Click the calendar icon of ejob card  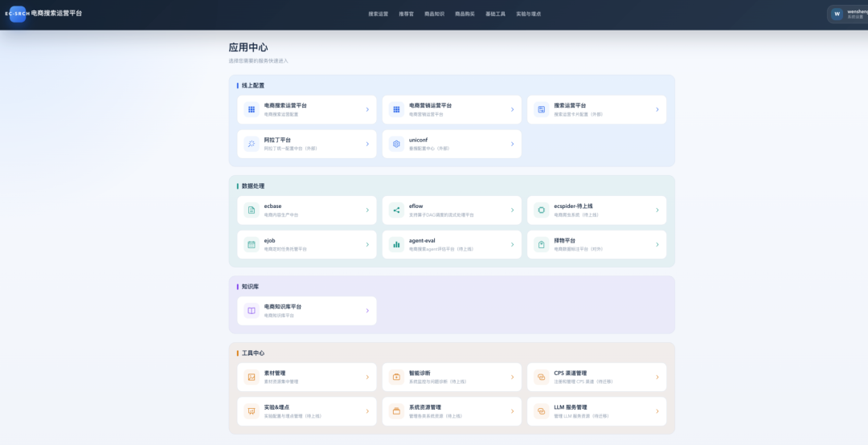pyautogui.click(x=252, y=245)
